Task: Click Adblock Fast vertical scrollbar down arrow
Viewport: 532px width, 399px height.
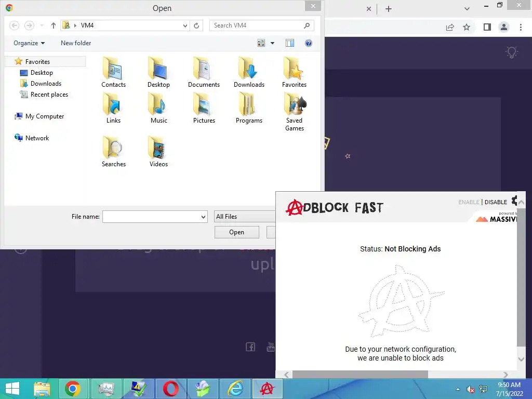Action: tap(522, 358)
